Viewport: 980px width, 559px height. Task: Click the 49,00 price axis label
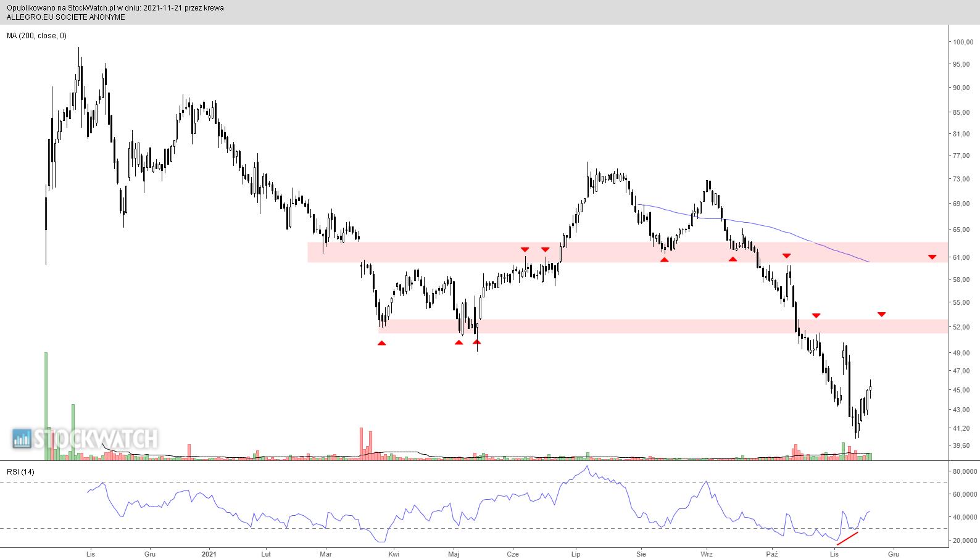(963, 354)
